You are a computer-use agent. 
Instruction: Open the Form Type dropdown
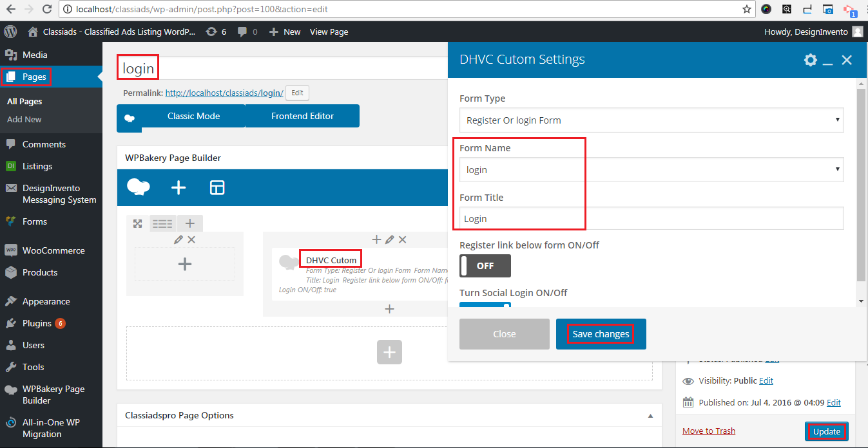(x=651, y=120)
